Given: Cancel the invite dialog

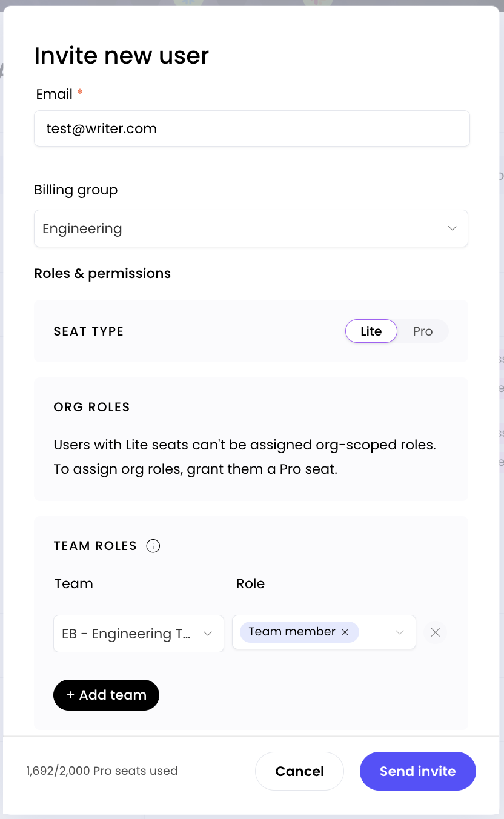Looking at the screenshot, I should [299, 771].
